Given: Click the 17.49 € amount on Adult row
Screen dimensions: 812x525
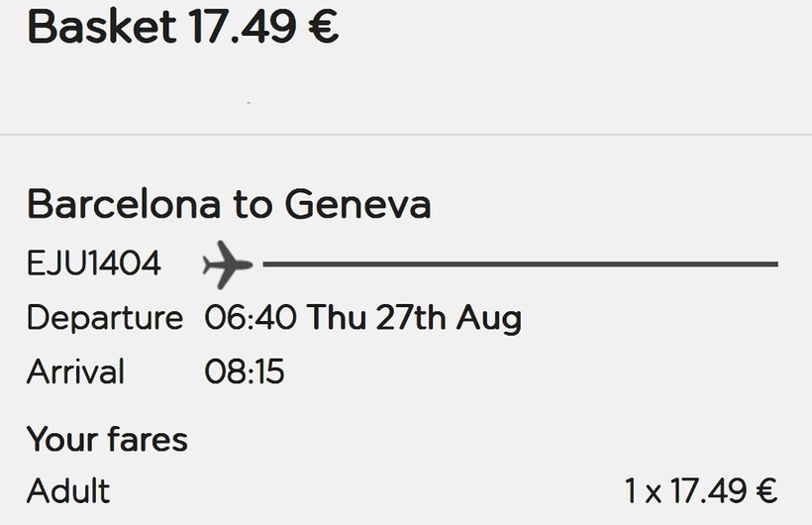Looking at the screenshot, I should 722,490.
